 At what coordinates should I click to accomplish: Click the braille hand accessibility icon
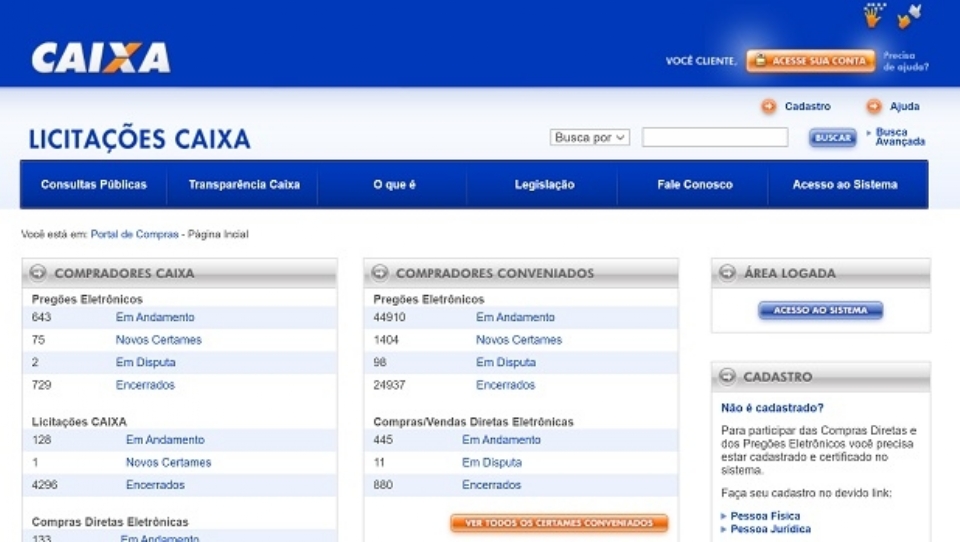(875, 15)
